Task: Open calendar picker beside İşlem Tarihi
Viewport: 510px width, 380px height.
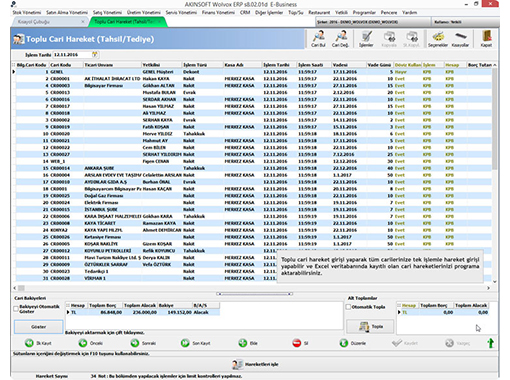Action: click(95, 54)
